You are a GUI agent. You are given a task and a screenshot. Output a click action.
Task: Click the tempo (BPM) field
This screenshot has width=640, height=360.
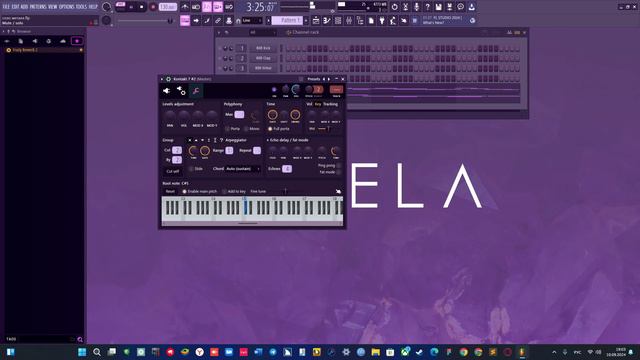tap(167, 7)
